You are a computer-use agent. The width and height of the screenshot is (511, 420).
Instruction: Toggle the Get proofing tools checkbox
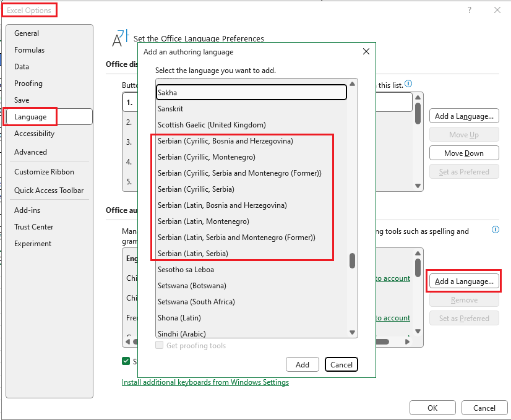coord(160,345)
